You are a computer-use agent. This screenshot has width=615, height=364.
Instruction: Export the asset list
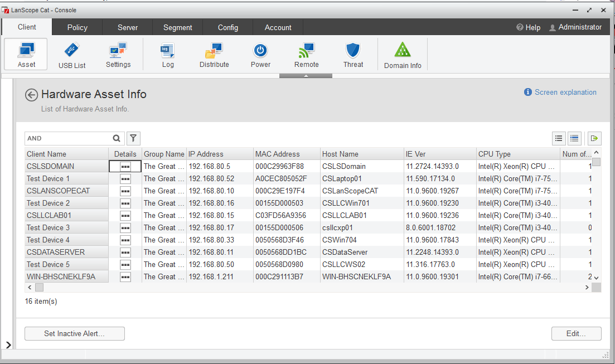[594, 138]
